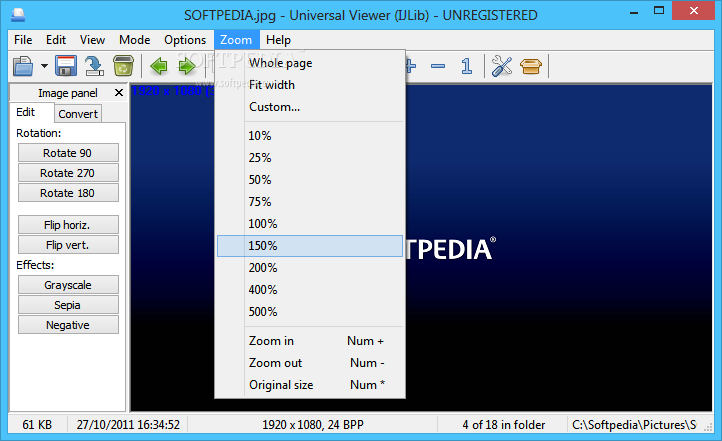Choose Zoom out menu entry
Image resolution: width=722 pixels, height=441 pixels.
pyautogui.click(x=310, y=363)
